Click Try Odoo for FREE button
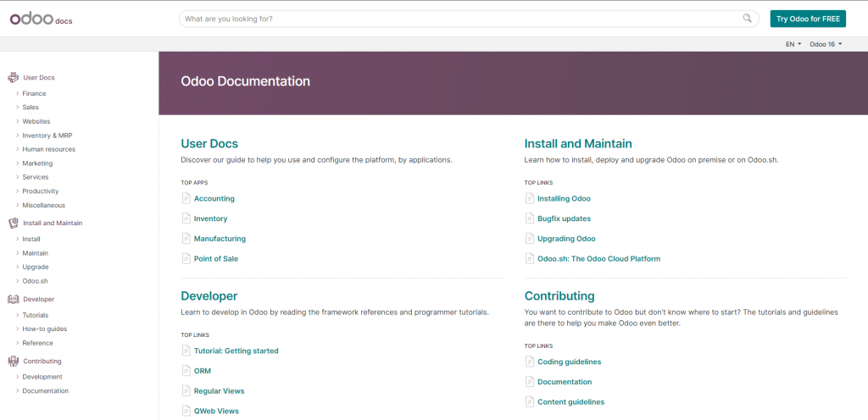Screen dimensions: 868x420 pos(808,19)
